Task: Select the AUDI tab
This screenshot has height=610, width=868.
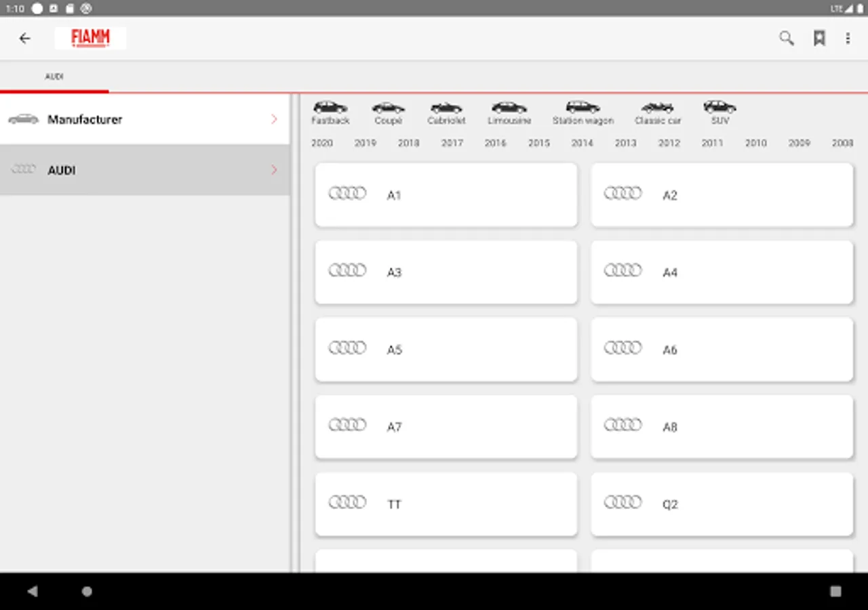Action: (54, 77)
